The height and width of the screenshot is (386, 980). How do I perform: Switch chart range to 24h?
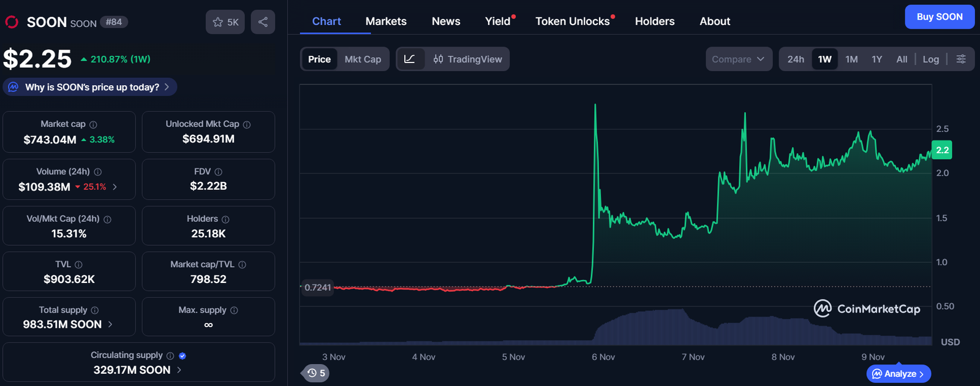coord(796,59)
